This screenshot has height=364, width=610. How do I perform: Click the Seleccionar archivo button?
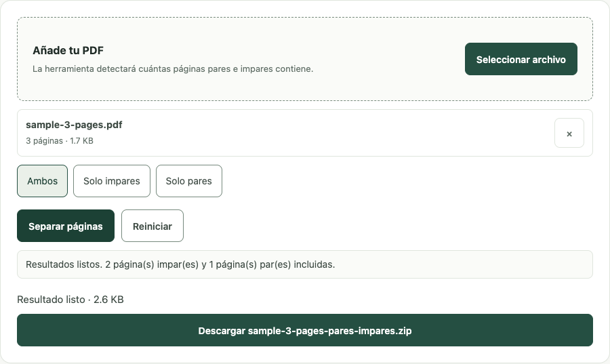point(521,59)
